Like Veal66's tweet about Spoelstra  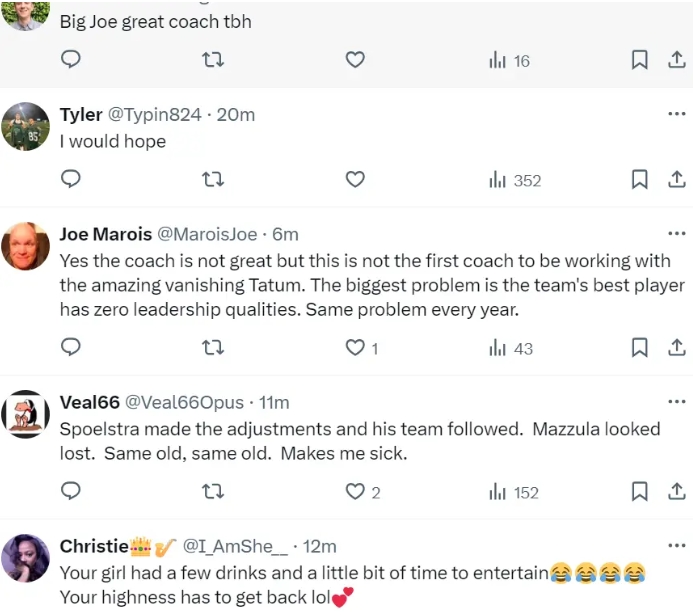355,492
